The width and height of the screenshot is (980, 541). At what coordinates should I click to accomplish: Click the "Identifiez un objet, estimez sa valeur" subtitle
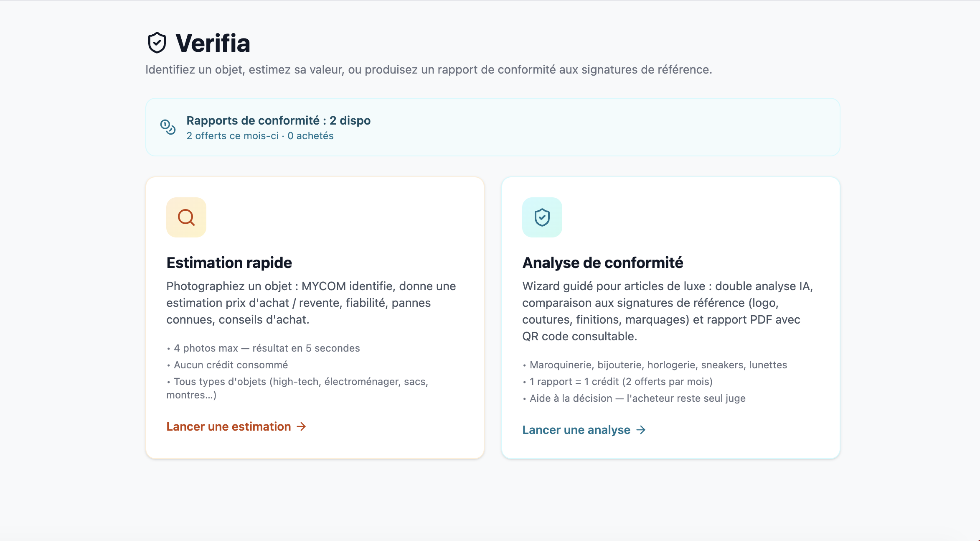429,69
